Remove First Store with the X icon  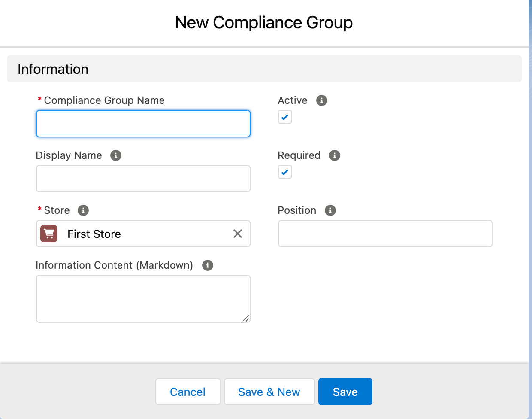[x=238, y=234]
